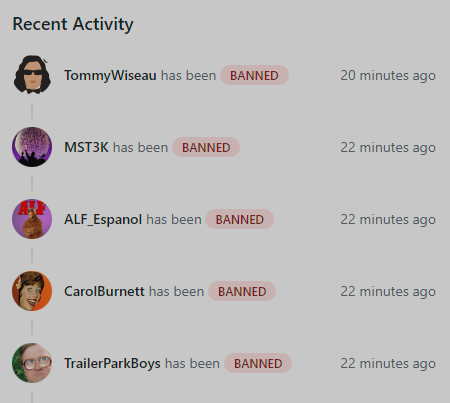Screen dimensions: 450x403
Task: Open the TommyWiseau username link
Action: coord(110,76)
